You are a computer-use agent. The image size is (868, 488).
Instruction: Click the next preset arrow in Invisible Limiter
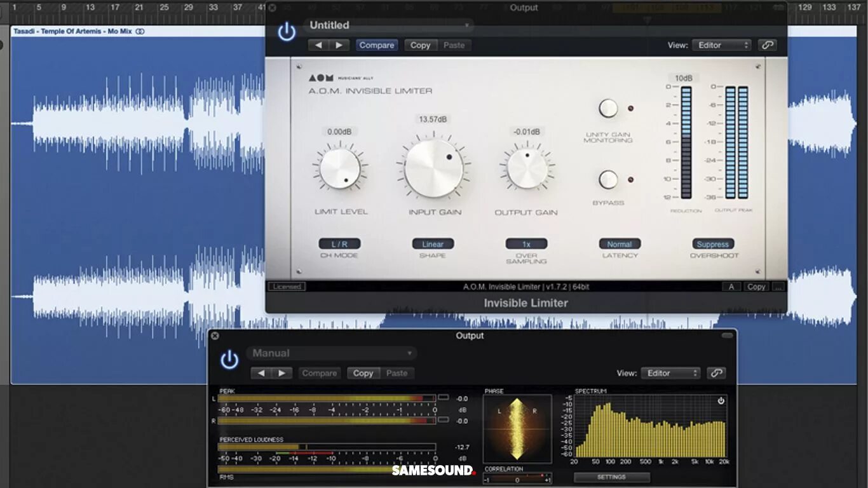pos(337,45)
